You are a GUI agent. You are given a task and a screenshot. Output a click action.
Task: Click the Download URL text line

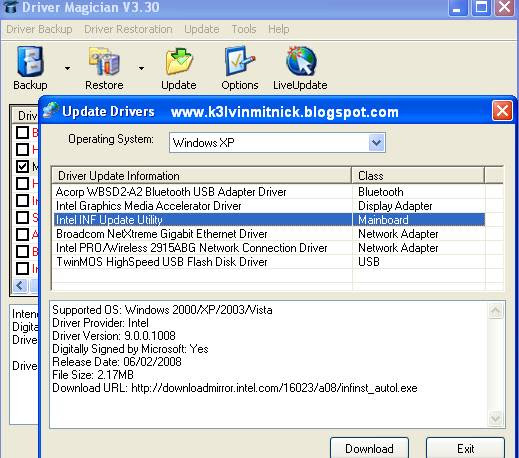(235, 388)
